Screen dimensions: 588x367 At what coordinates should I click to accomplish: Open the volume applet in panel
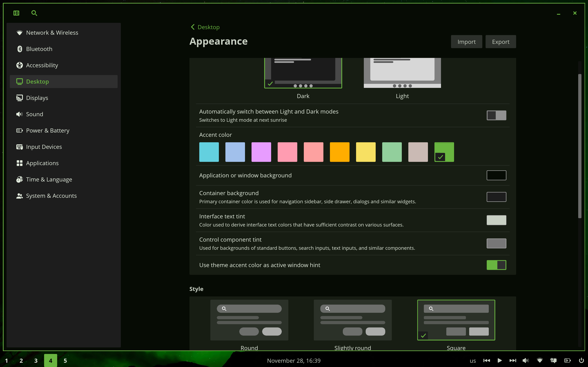526,360
